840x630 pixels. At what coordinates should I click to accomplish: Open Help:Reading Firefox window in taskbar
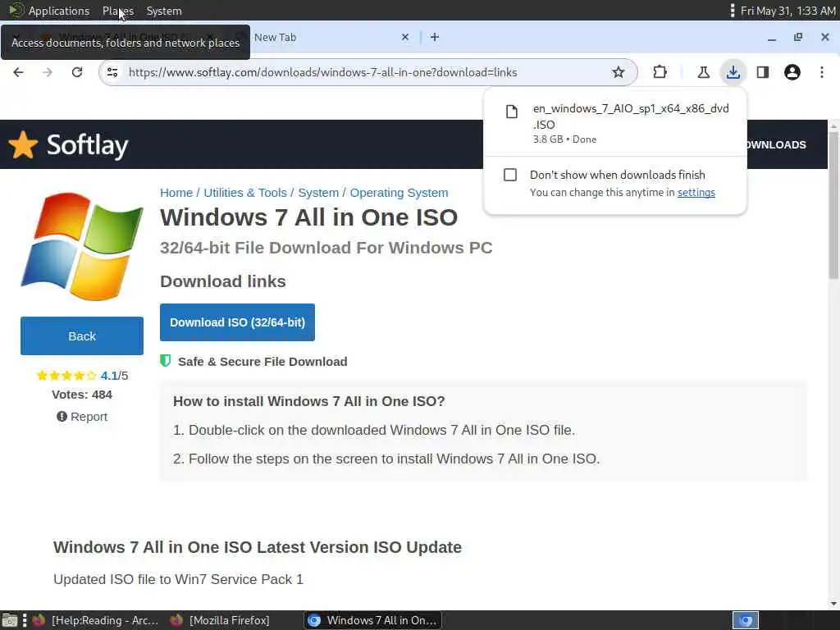coord(95,620)
